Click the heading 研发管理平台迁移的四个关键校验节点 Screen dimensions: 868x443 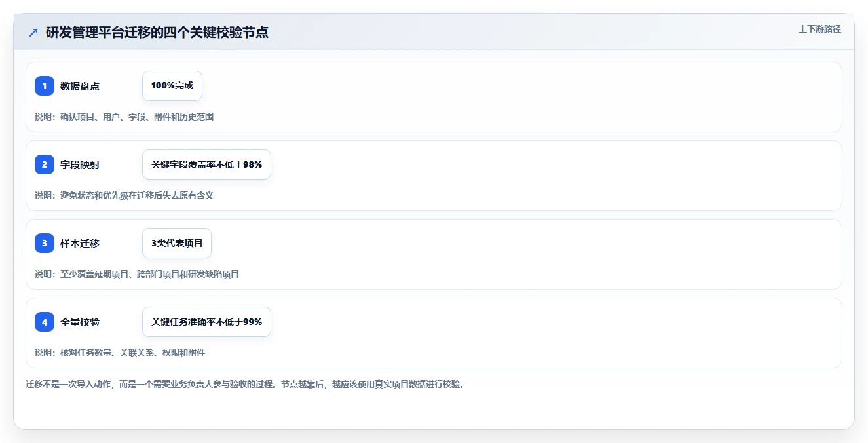pyautogui.click(x=157, y=32)
